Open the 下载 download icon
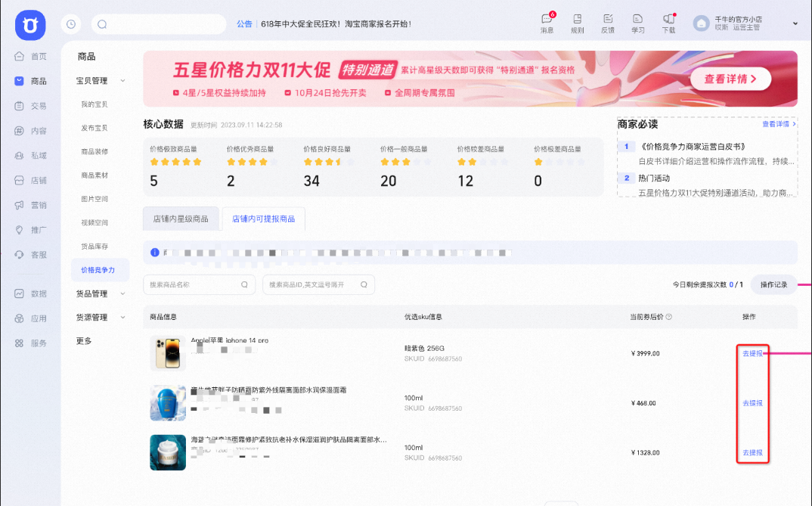Image resolution: width=812 pixels, height=506 pixels. click(668, 23)
